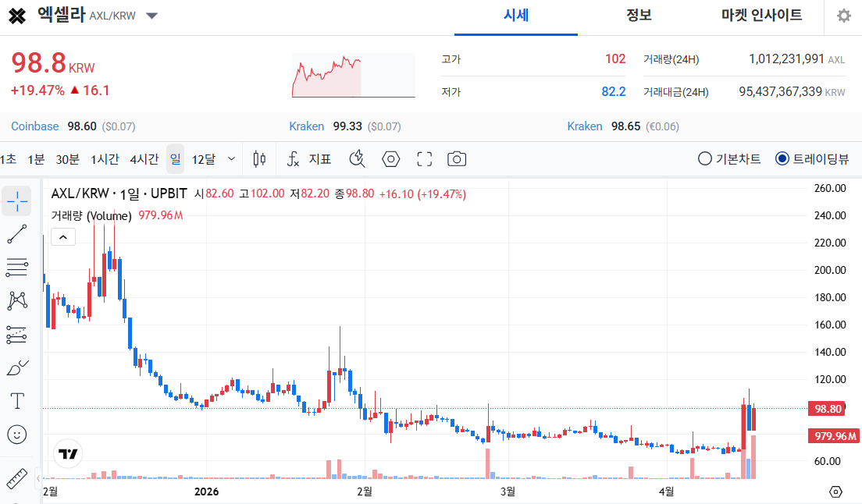Click the 979.96M volume axis label
The image size is (862, 504).
[835, 436]
